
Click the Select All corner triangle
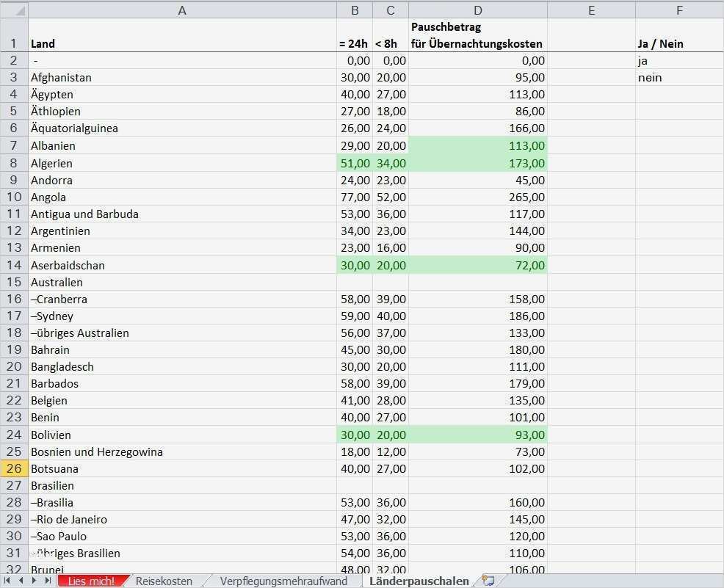(14, 10)
